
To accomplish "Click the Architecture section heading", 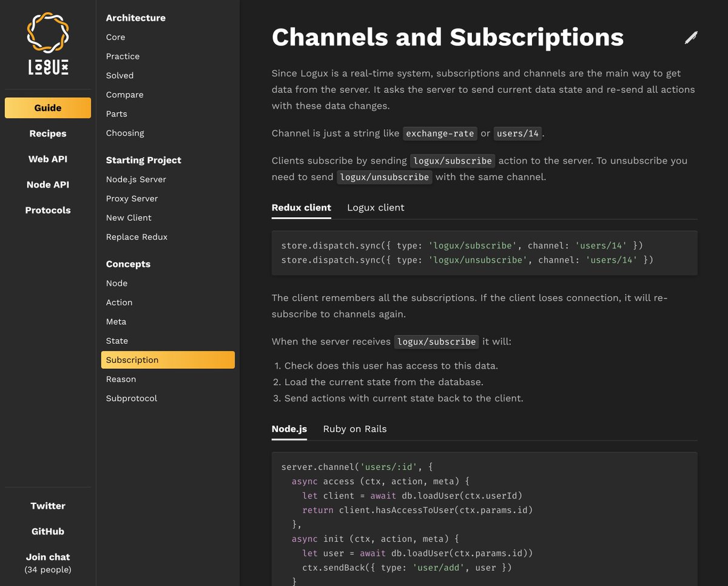I will (x=136, y=18).
